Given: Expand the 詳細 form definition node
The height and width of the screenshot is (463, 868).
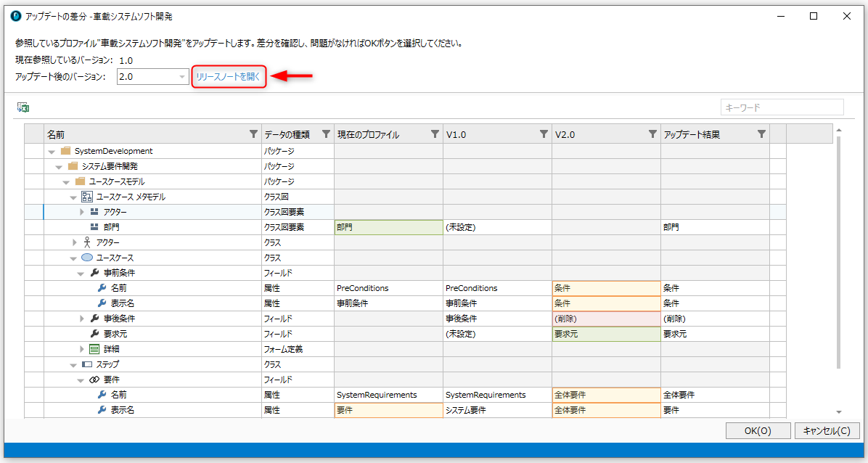Looking at the screenshot, I should [81, 349].
